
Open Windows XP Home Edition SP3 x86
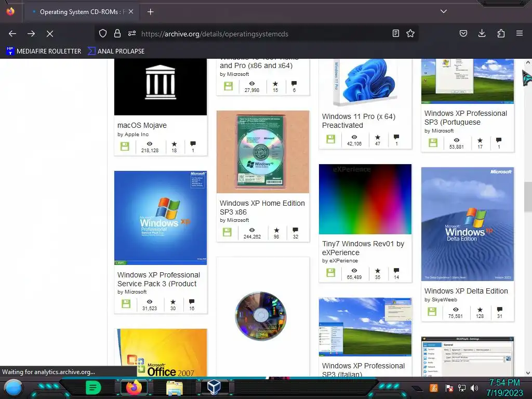tap(262, 207)
